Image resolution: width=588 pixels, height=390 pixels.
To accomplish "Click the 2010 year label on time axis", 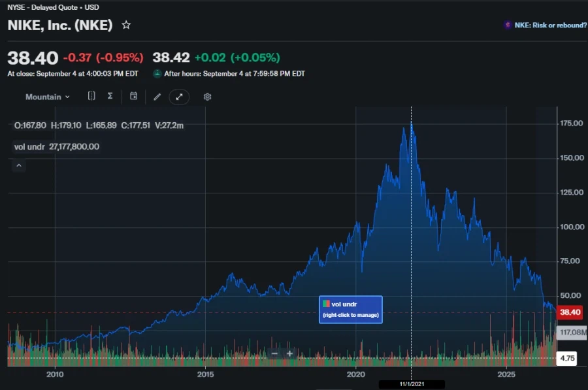I will (x=55, y=374).
